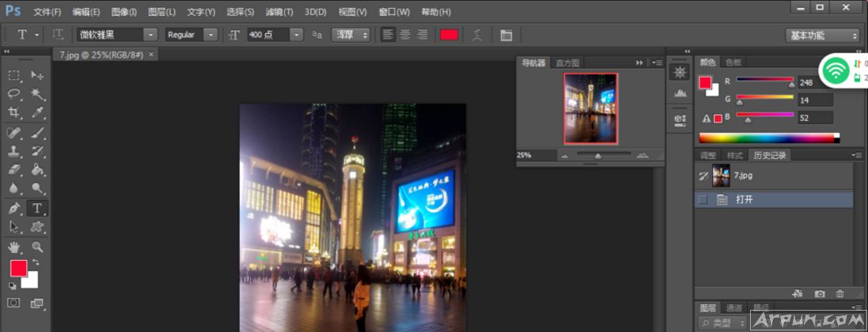Screen dimensions: 868x332
Task: Click the create warped text icon
Action: (x=477, y=35)
